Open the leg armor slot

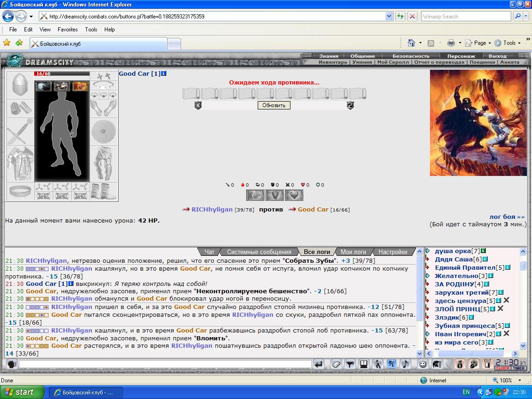(103, 163)
